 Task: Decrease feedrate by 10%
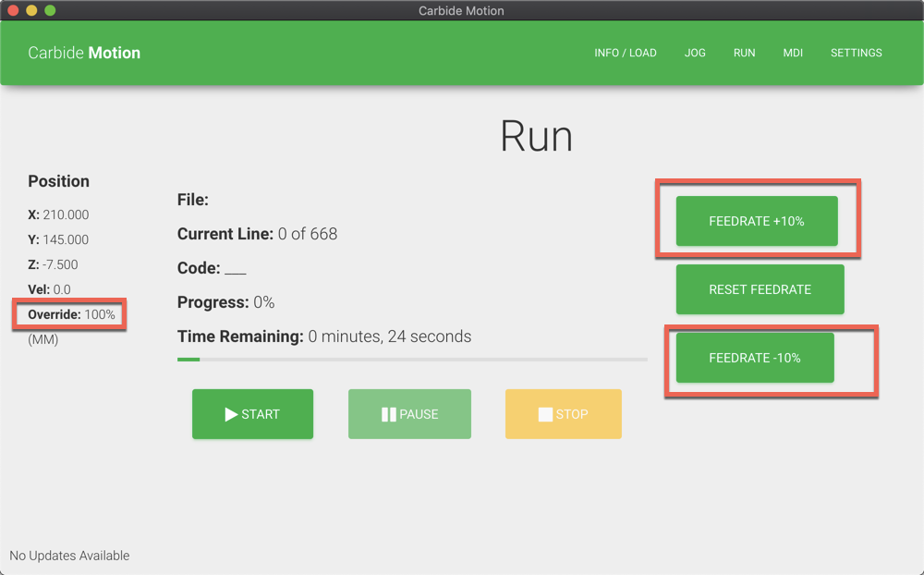(x=755, y=358)
